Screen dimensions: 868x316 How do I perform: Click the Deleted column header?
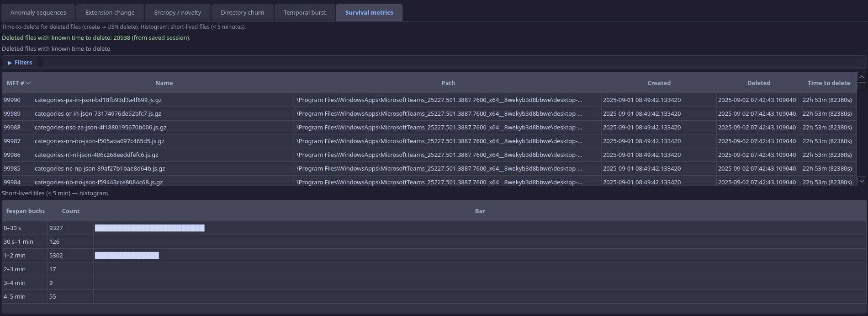click(758, 83)
